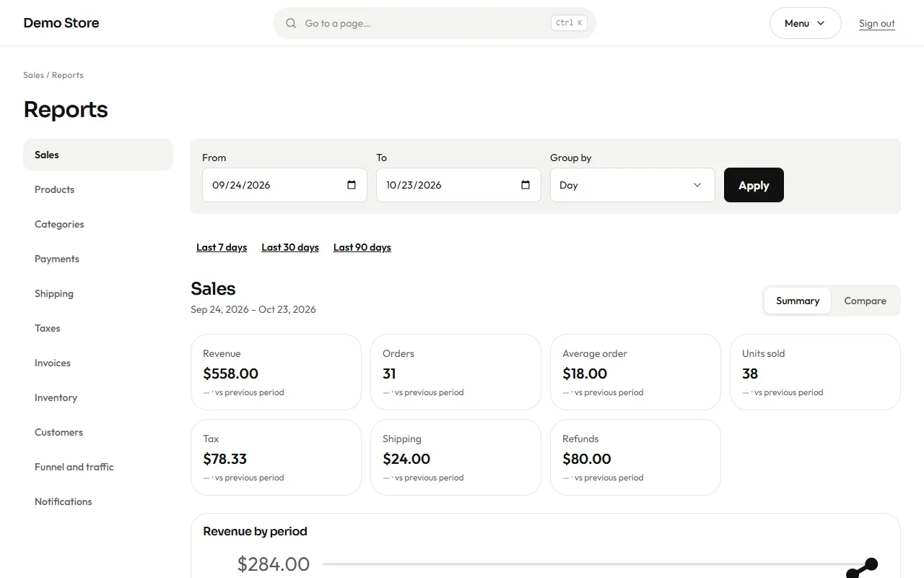Click the $284.00 chart axis label
924x578 pixels.
pos(274,564)
